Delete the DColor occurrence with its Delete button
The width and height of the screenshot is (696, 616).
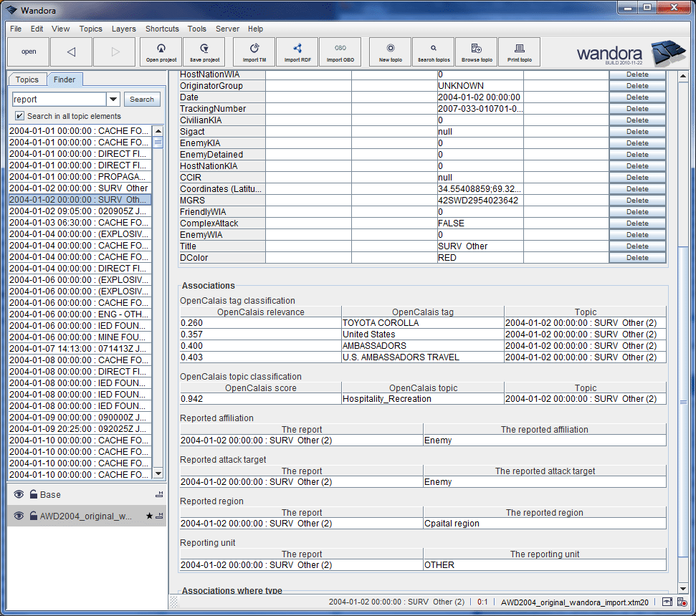[637, 257]
